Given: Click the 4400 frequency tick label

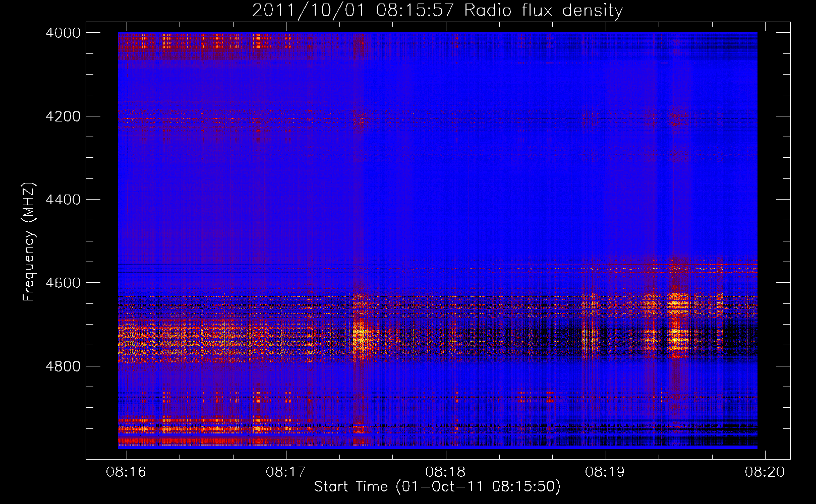Looking at the screenshot, I should 63,200.
